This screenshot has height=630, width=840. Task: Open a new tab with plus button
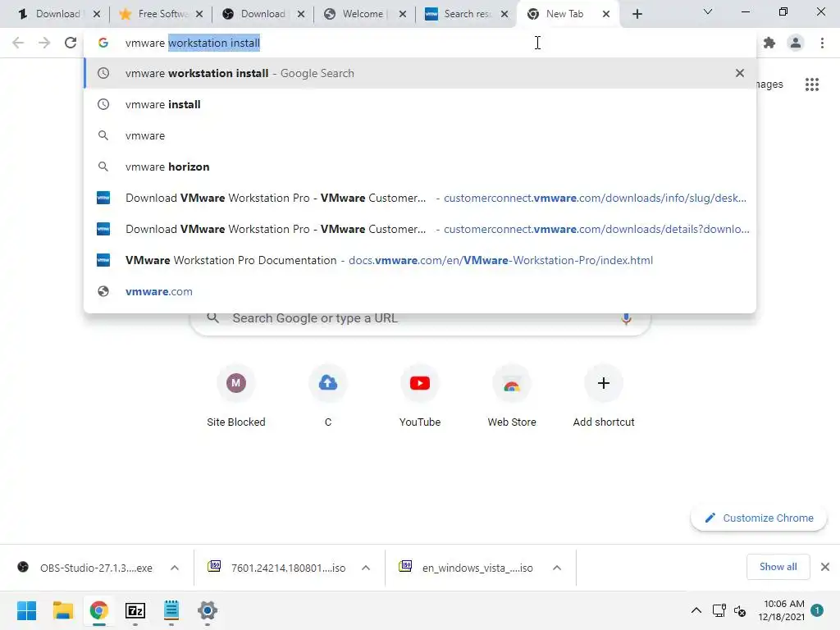click(637, 14)
